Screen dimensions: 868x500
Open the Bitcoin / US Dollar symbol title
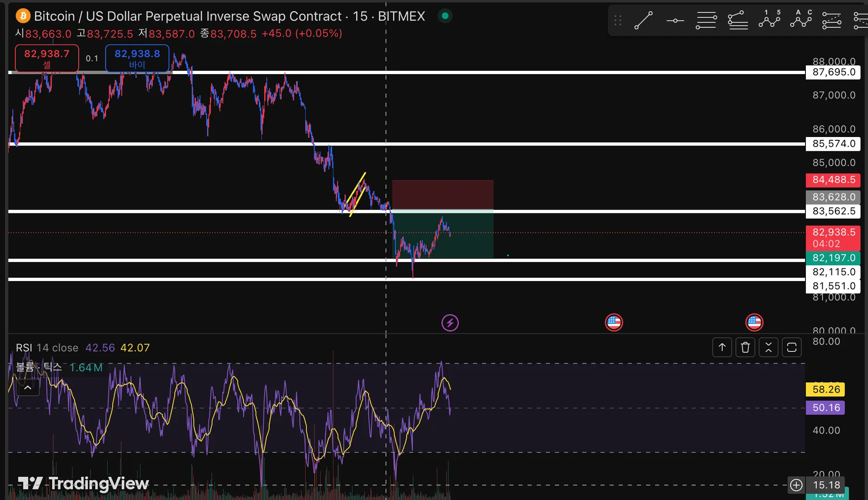(188, 16)
